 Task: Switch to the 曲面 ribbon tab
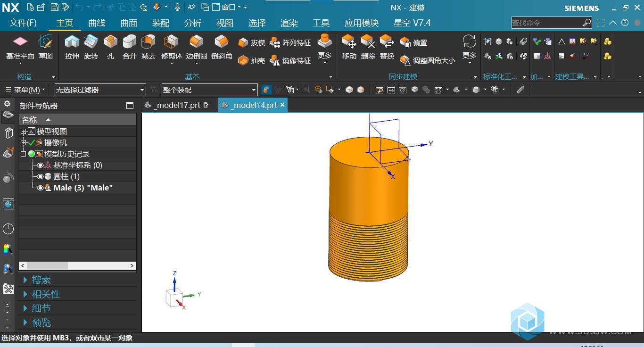click(x=129, y=23)
